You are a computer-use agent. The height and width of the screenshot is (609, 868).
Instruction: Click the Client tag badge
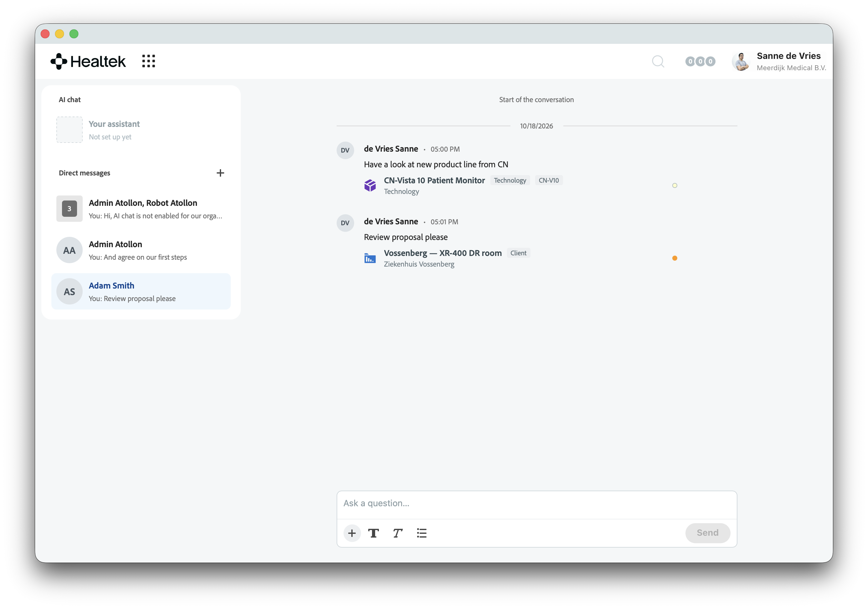coord(518,253)
